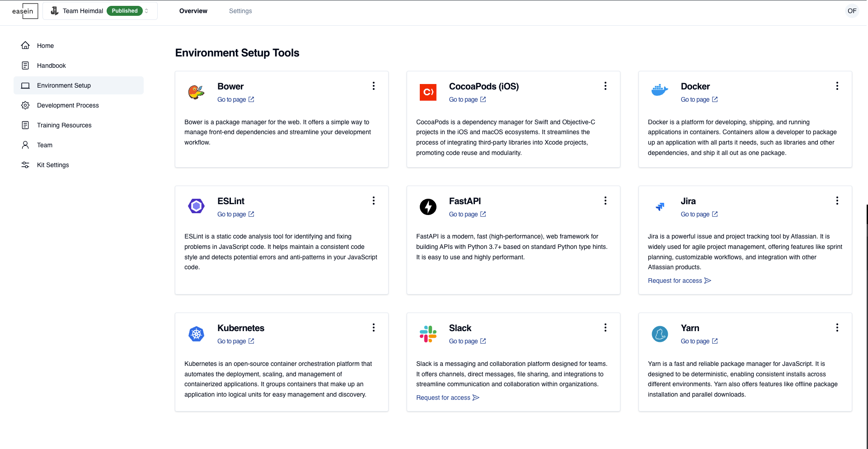Switch to the Settings tab
The image size is (868, 449).
240,11
